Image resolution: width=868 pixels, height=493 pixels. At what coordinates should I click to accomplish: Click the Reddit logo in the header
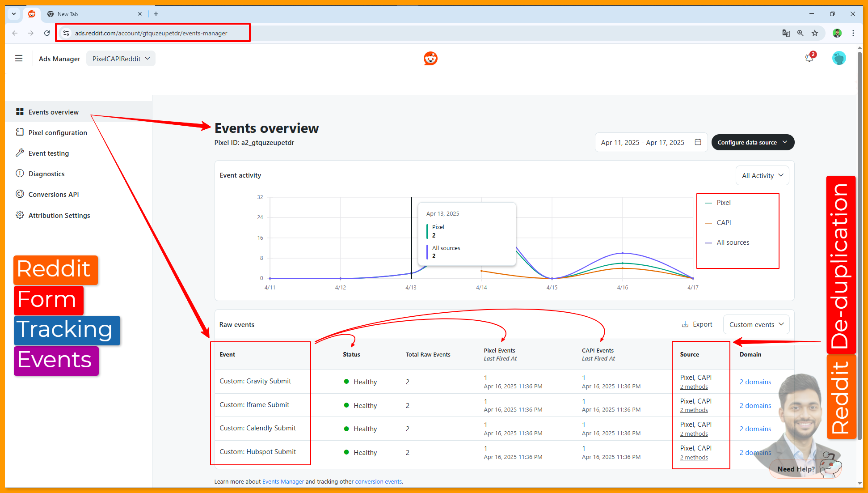430,59
